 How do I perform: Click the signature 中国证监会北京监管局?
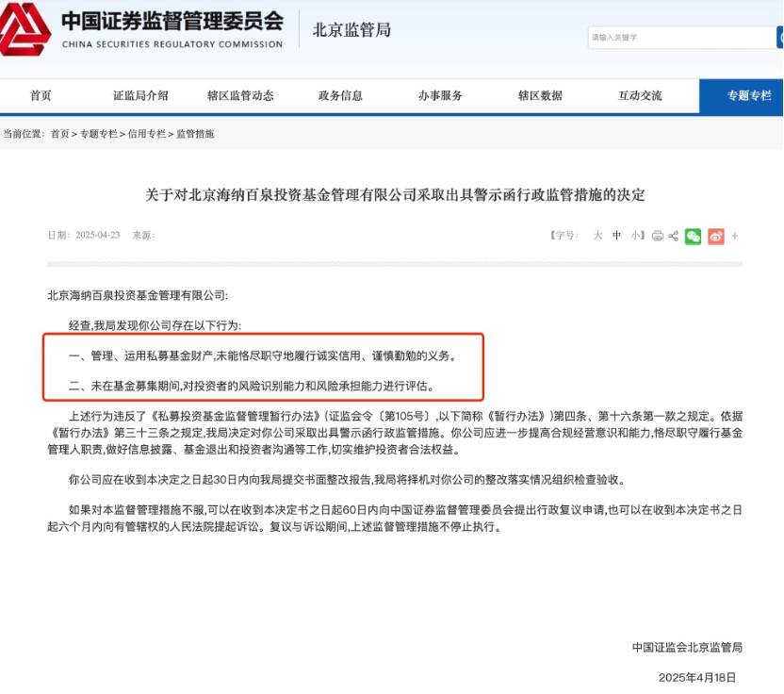point(688,648)
